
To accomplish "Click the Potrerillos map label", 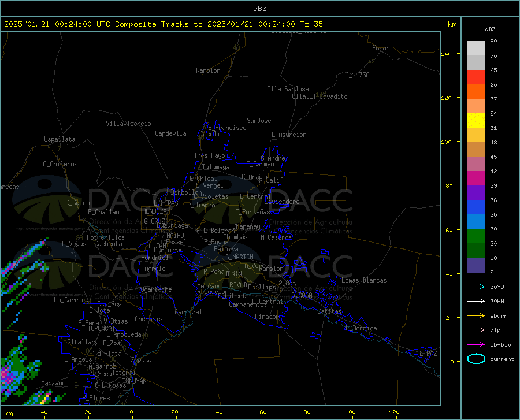I will click(106, 237).
